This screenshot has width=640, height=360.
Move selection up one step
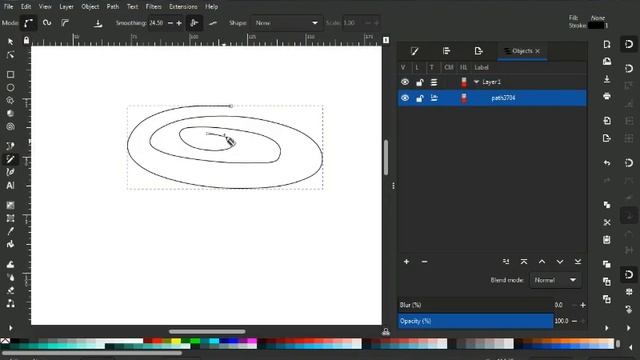[542, 262]
